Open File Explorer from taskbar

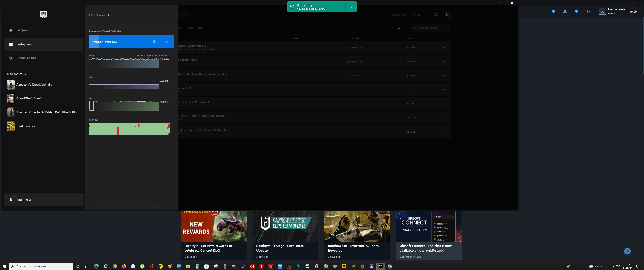click(x=188, y=266)
